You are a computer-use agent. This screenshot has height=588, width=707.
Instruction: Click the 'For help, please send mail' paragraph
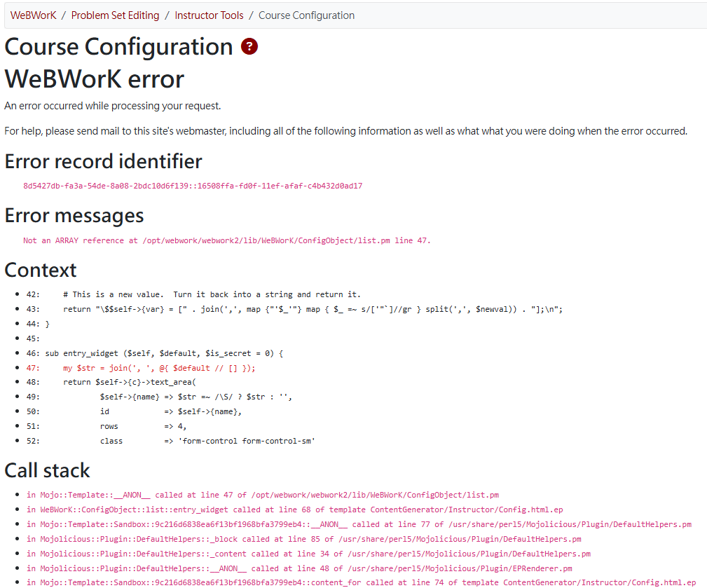[346, 131]
